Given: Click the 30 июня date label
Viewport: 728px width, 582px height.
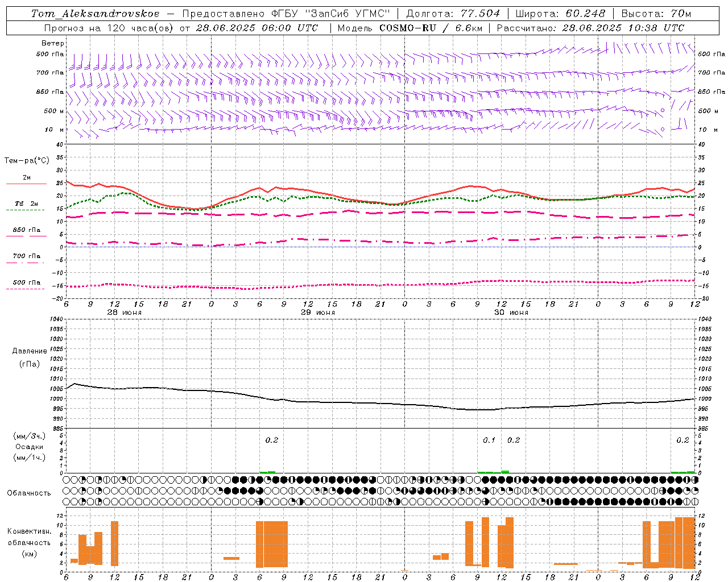Looking at the screenshot, I should (511, 313).
